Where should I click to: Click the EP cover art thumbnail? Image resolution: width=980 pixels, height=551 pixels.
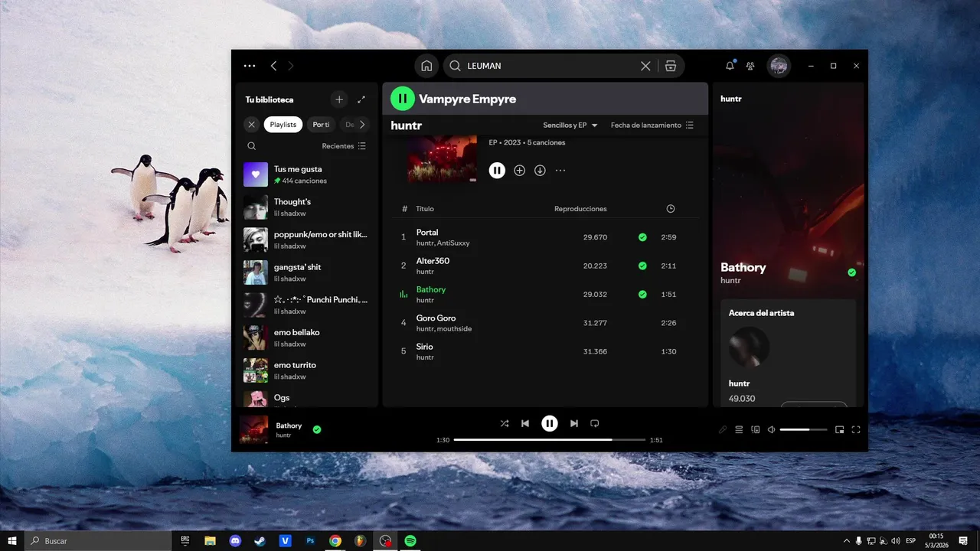[442, 159]
